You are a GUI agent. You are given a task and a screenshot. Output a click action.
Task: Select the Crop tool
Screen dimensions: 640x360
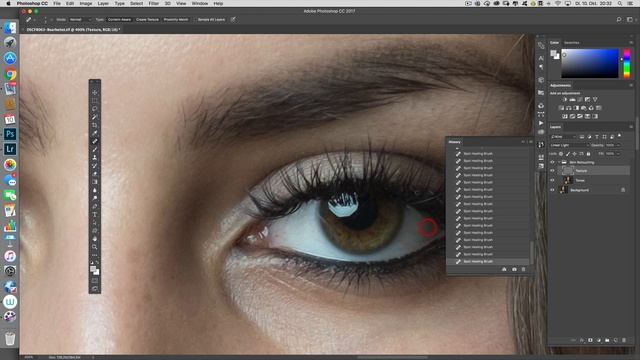(95, 125)
